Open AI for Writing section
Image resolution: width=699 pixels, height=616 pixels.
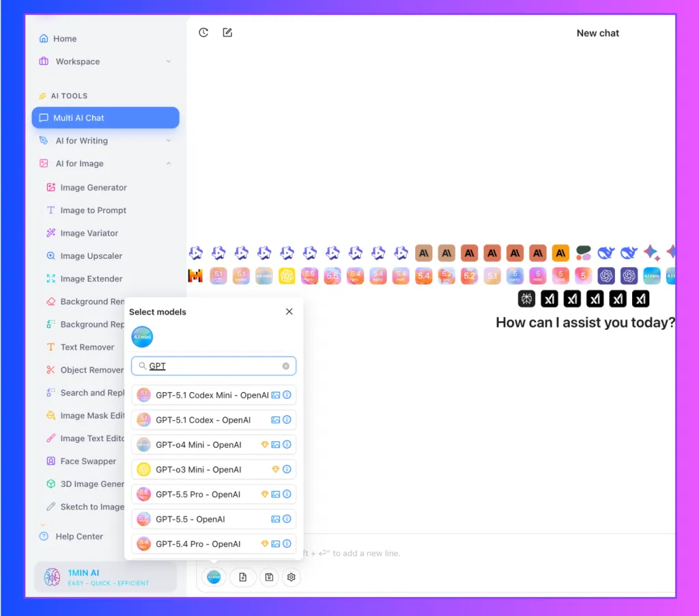click(105, 141)
